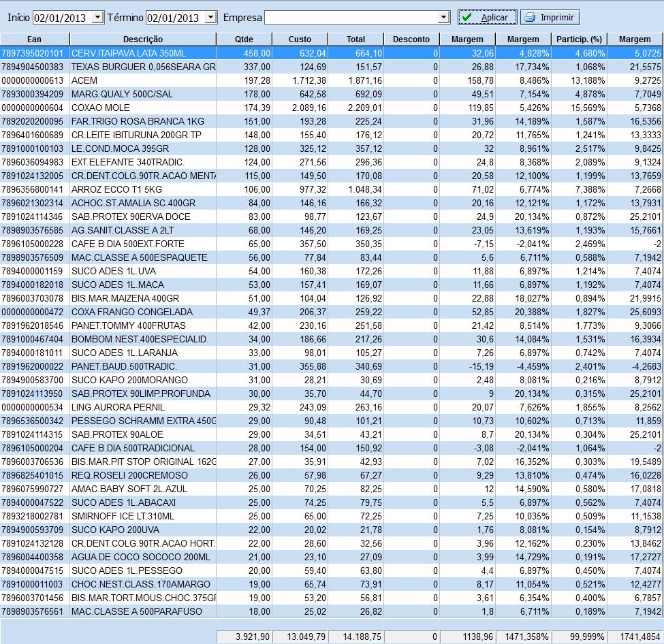Select the COXAO MOLE row

(331, 108)
